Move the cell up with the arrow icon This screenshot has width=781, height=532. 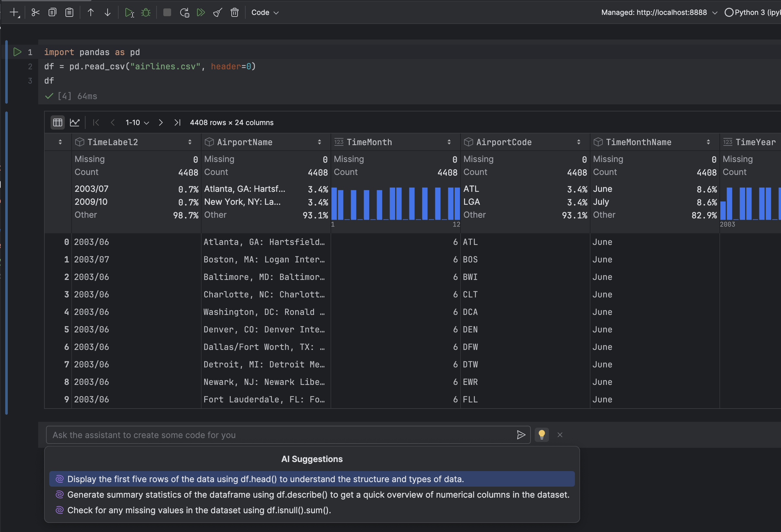(90, 12)
